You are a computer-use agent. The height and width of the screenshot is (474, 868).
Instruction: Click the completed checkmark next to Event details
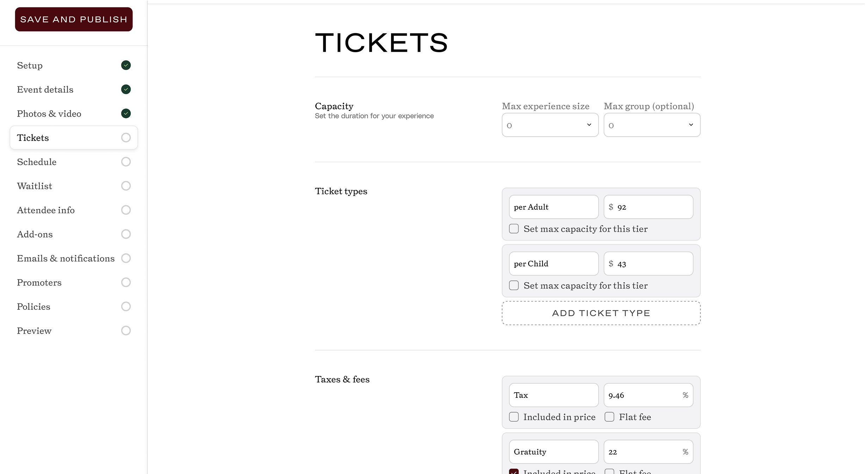coord(126,90)
